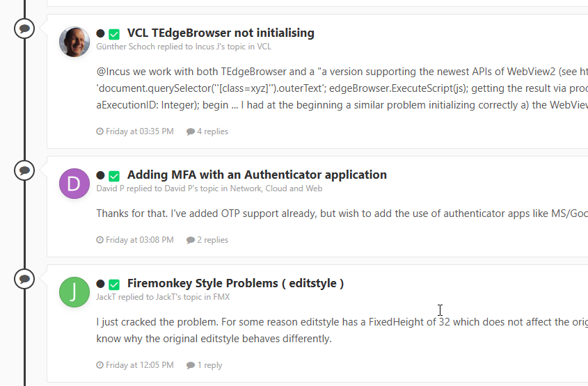Click the '1 reply' comment link
The width and height of the screenshot is (588, 386).
click(x=205, y=365)
